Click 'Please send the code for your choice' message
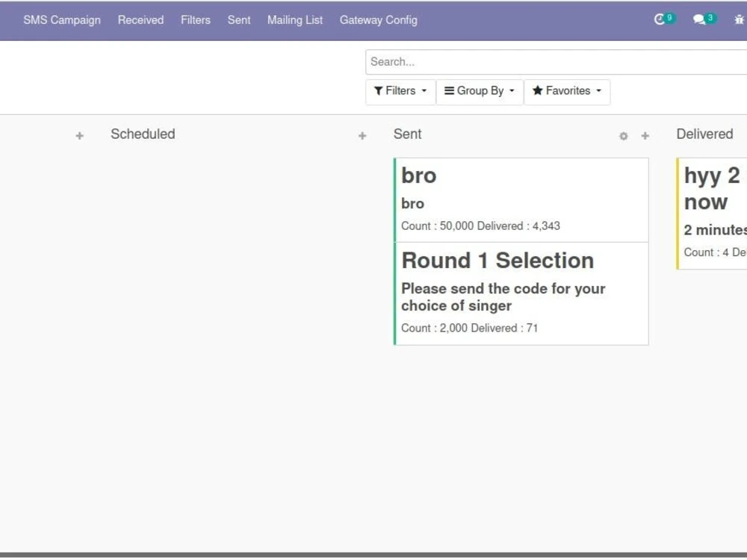Image resolution: width=747 pixels, height=560 pixels. click(x=503, y=297)
